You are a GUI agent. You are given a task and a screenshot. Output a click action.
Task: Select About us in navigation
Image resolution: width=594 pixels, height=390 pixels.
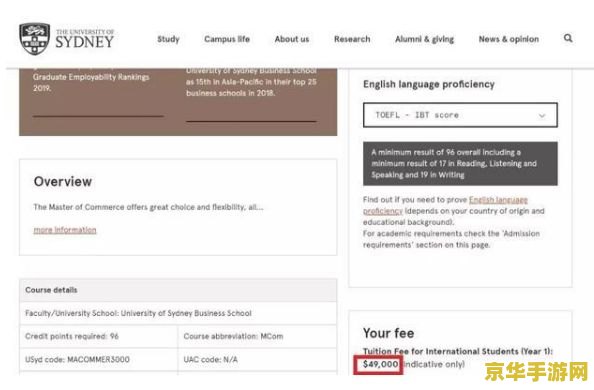pos(292,39)
